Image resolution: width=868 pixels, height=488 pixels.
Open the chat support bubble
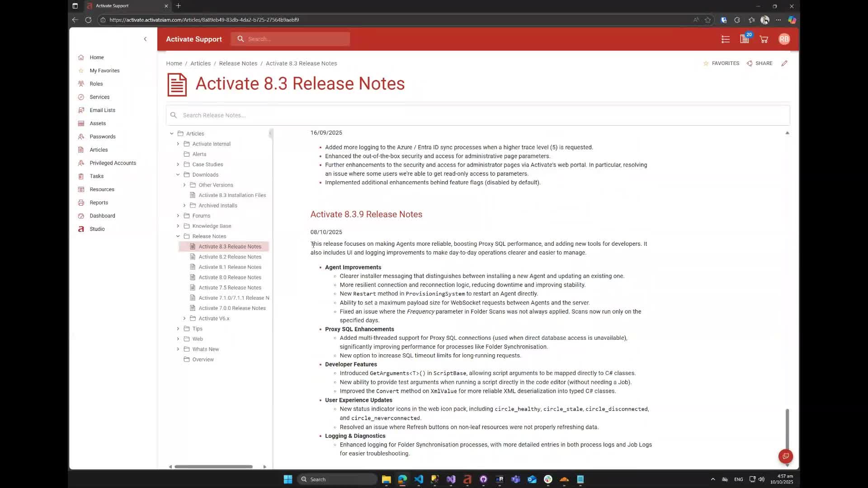(x=786, y=456)
